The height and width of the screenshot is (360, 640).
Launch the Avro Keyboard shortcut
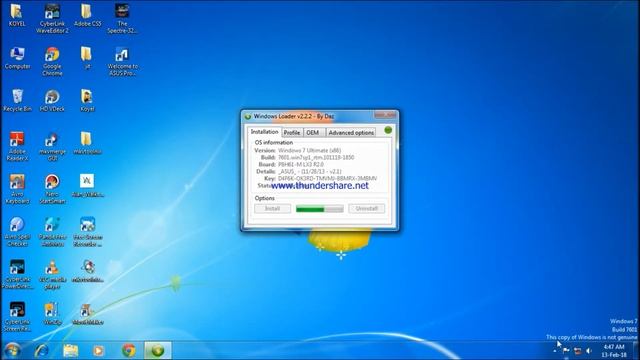click(x=17, y=189)
